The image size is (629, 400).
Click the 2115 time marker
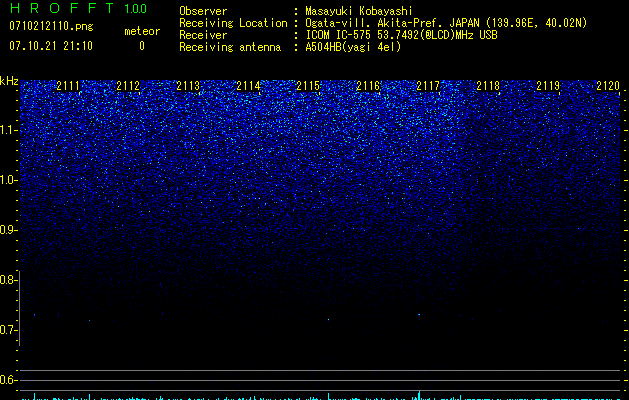coord(308,86)
